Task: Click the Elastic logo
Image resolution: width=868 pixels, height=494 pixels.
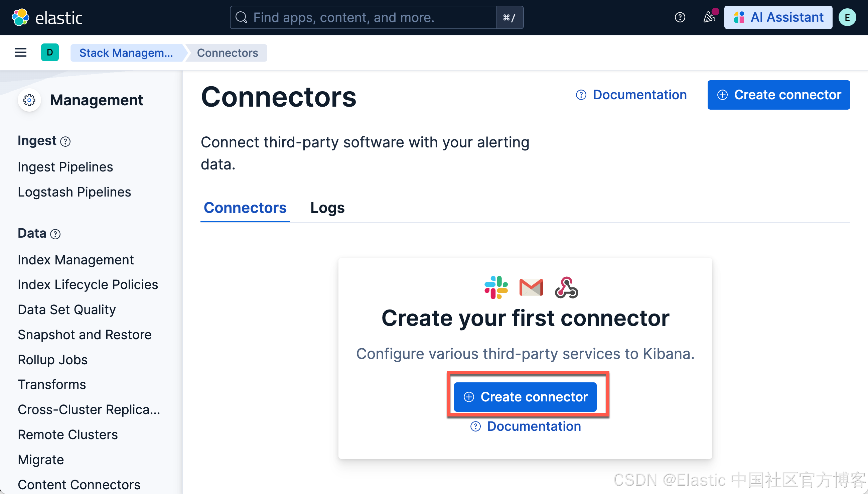Action: point(47,17)
